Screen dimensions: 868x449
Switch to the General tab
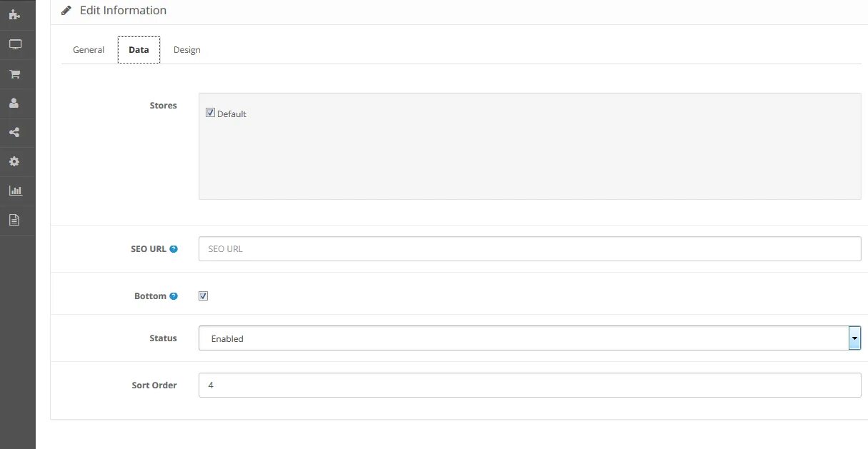click(x=89, y=50)
